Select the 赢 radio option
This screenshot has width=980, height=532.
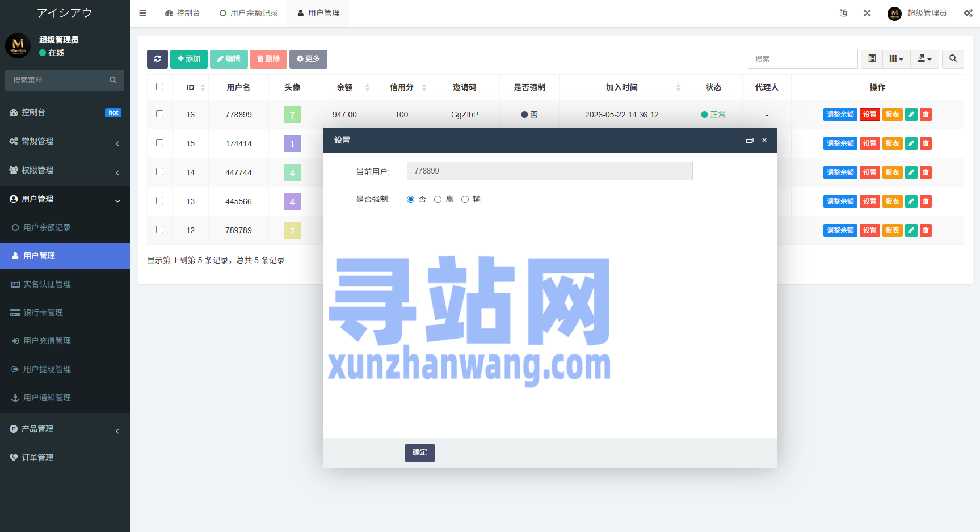pos(438,199)
